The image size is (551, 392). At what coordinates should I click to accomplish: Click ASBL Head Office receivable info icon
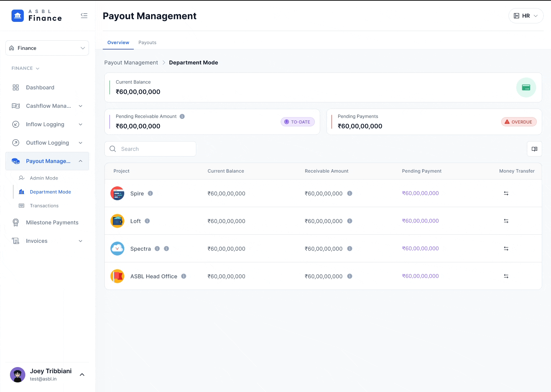(350, 276)
